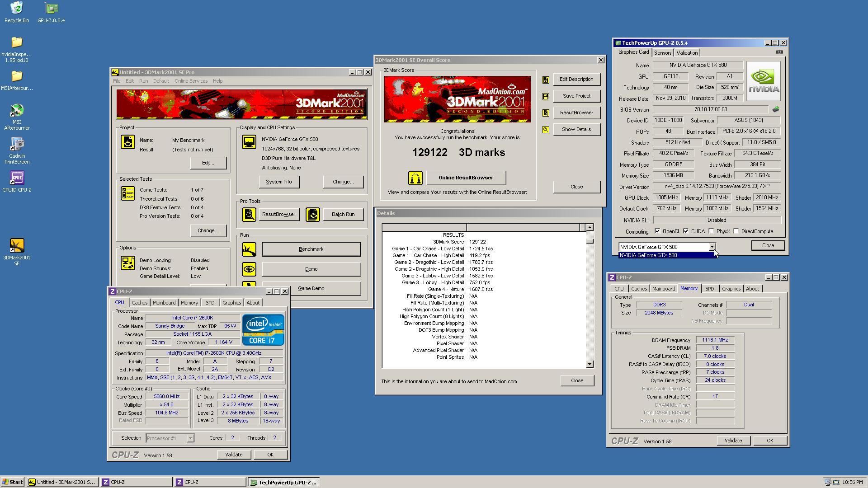The height and width of the screenshot is (488, 868).
Task: Click the scroll-down arrow in Details results list
Action: pos(590,364)
